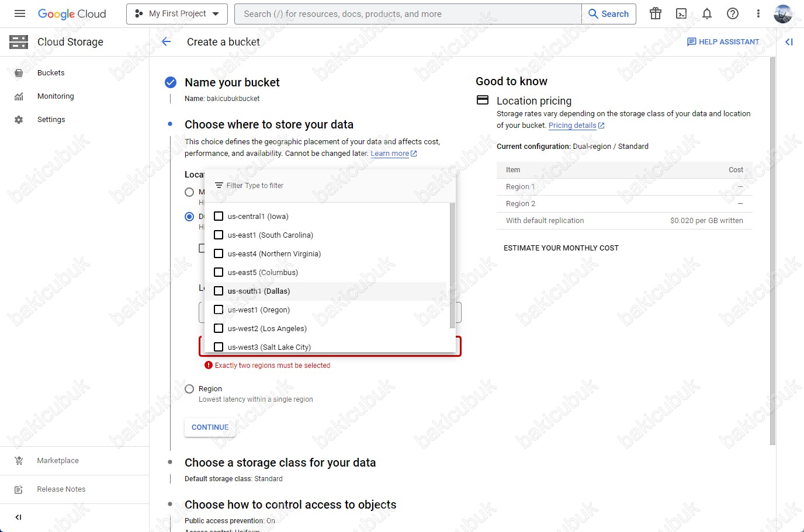
Task: Open the help question mark menu
Action: coord(733,13)
